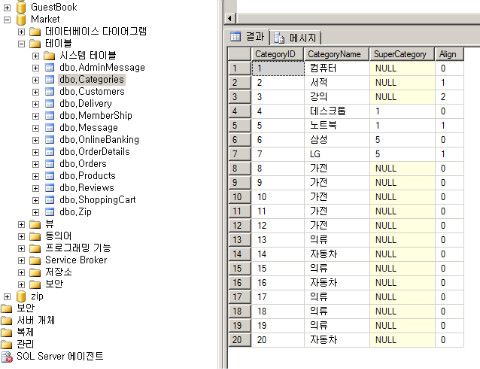Expand the 뷰 folder node
480x369 pixels.
click(x=21, y=224)
